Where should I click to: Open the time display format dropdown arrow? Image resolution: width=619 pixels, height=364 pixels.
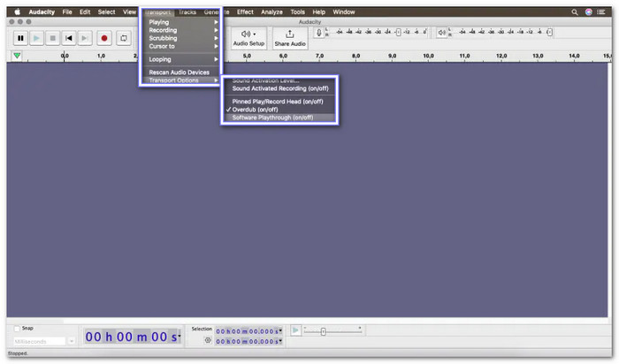[180, 336]
